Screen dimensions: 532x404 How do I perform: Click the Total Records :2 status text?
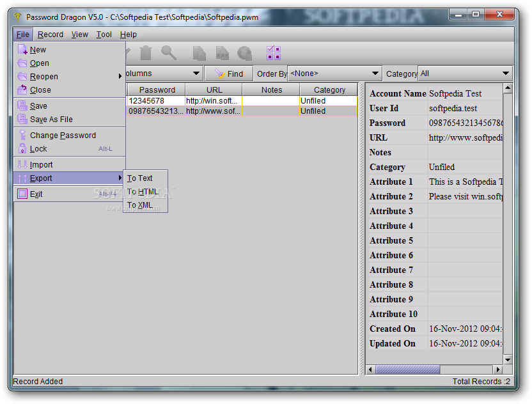point(481,381)
